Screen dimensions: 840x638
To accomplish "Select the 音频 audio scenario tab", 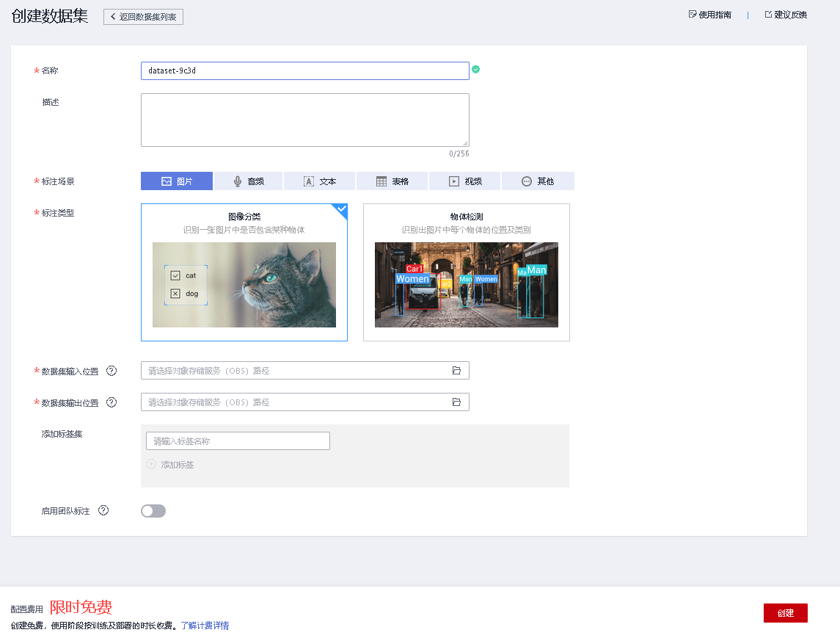I will point(249,181).
